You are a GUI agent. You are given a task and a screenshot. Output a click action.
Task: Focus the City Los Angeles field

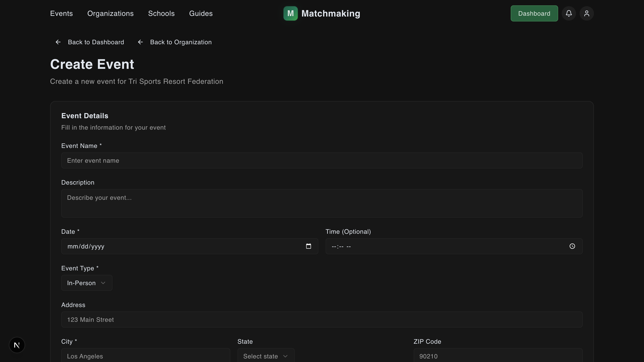click(x=146, y=355)
